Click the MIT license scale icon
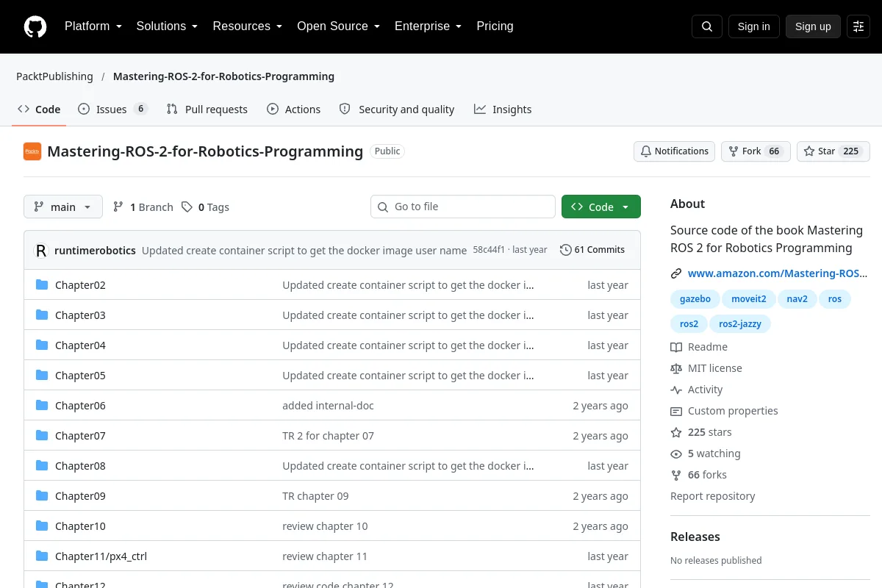Viewport: 882px width, 588px height. pos(676,368)
